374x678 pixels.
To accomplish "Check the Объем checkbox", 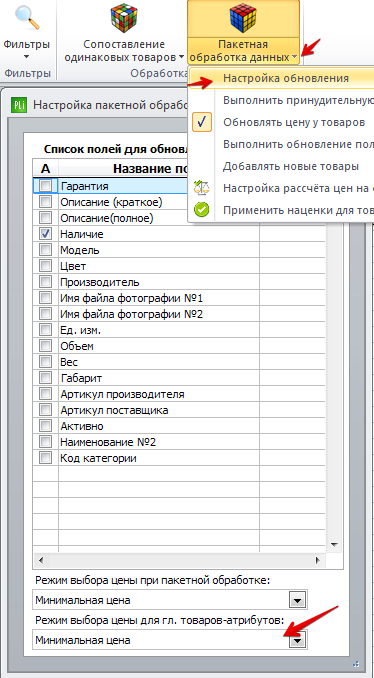I will coord(45,346).
